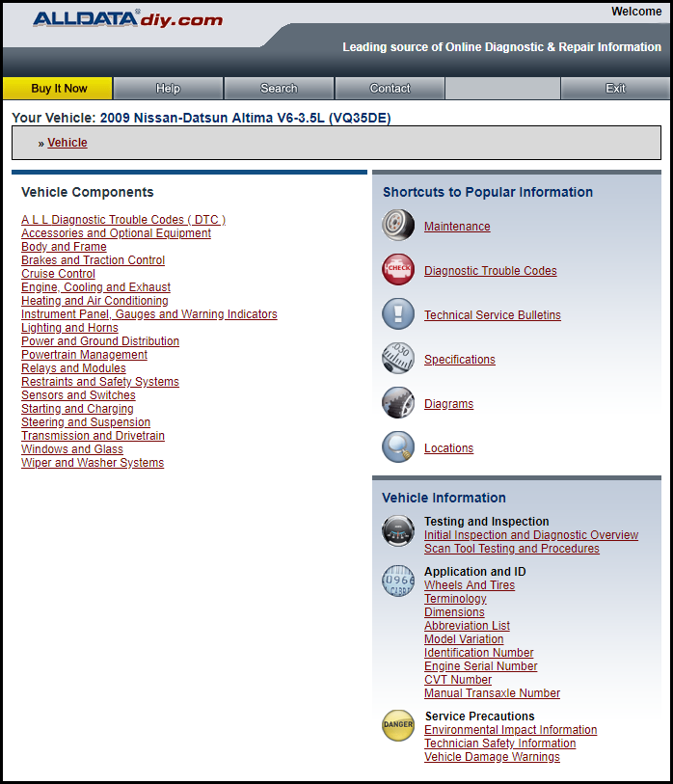Image resolution: width=673 pixels, height=784 pixels.
Task: Click the Technical Service Bulletins link
Action: (x=493, y=315)
